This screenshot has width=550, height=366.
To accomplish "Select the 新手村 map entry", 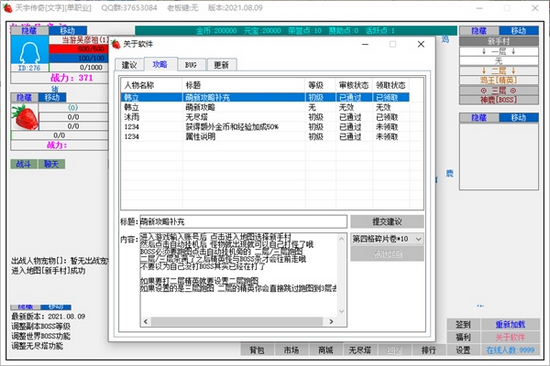I will (x=499, y=41).
